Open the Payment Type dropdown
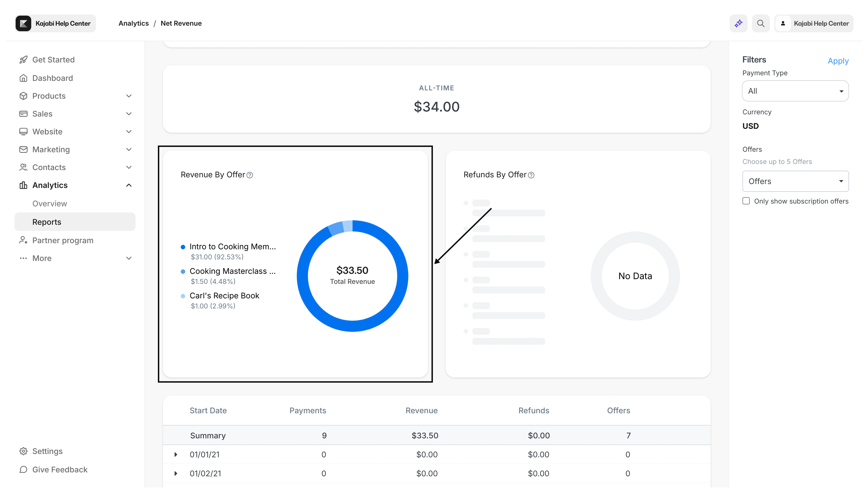Screen dimensions: 868x493 tap(795, 91)
